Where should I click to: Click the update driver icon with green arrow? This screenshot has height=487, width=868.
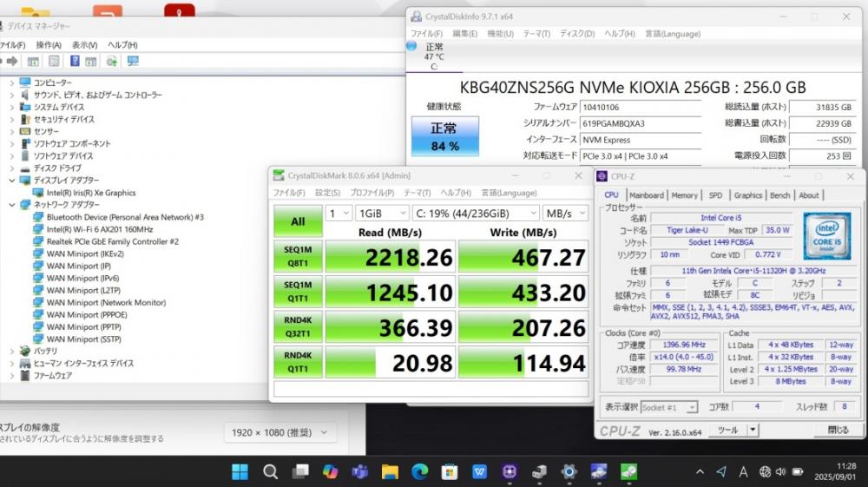click(111, 61)
